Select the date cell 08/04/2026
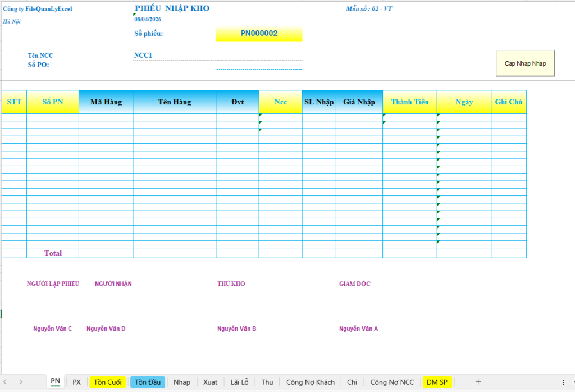Image resolution: width=575 pixels, height=392 pixels. [x=147, y=19]
